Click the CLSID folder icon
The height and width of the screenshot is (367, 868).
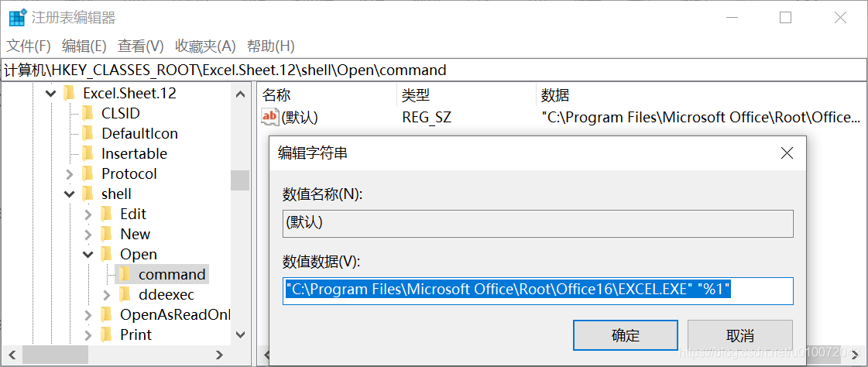(88, 113)
